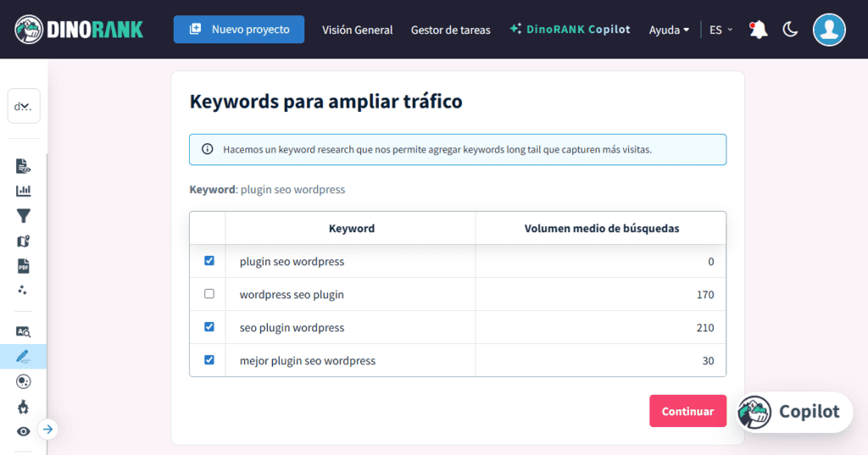Click the text 'mejor plugin seo wordpress'

tap(307, 361)
